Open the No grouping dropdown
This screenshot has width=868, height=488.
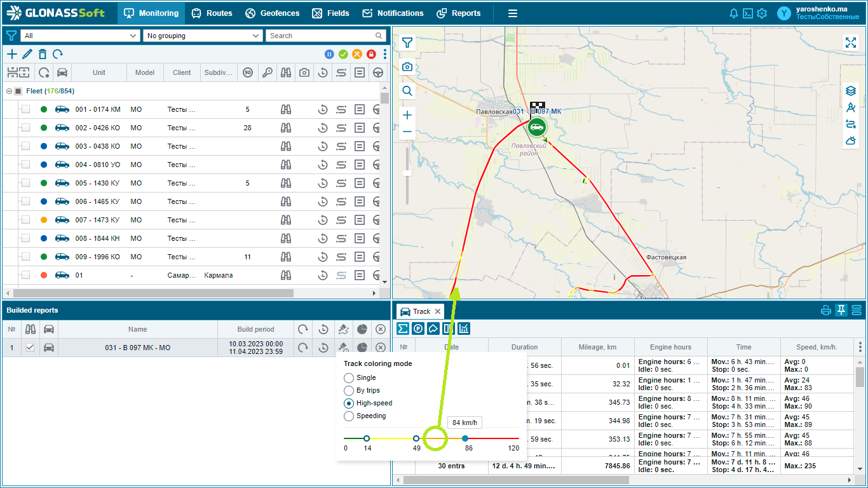203,36
